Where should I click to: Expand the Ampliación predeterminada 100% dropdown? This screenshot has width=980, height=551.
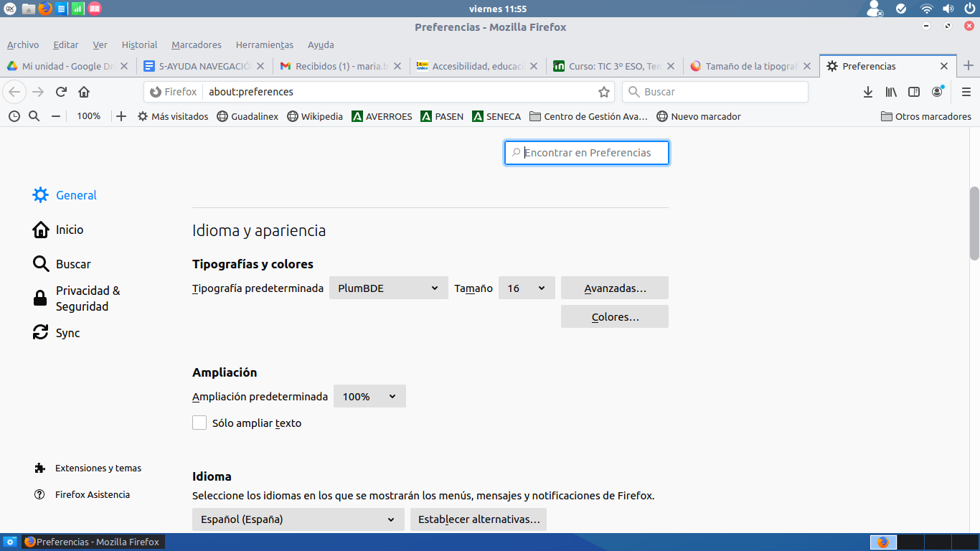click(x=369, y=397)
